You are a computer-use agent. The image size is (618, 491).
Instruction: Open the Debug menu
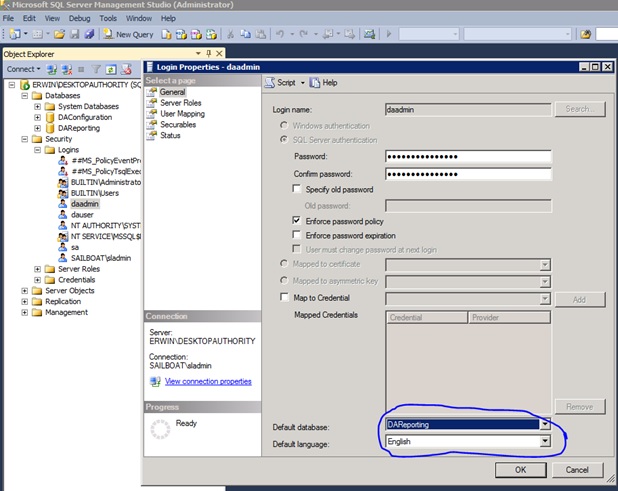point(79,18)
